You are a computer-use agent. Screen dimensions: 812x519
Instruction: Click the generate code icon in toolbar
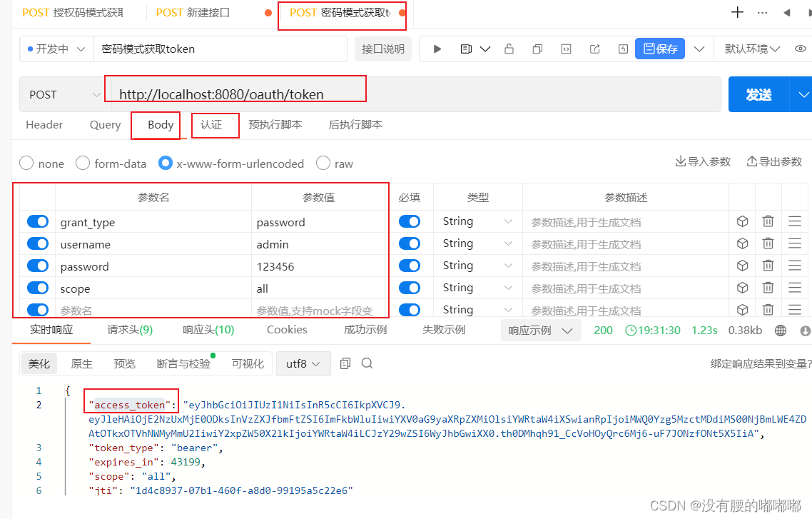click(x=566, y=49)
